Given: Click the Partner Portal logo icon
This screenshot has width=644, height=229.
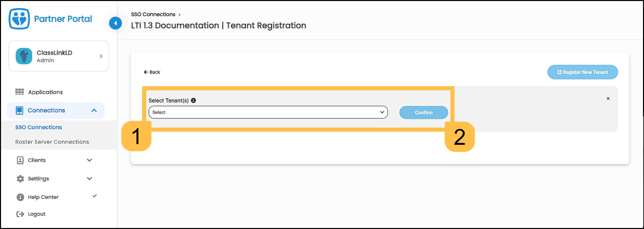Looking at the screenshot, I should click(19, 19).
